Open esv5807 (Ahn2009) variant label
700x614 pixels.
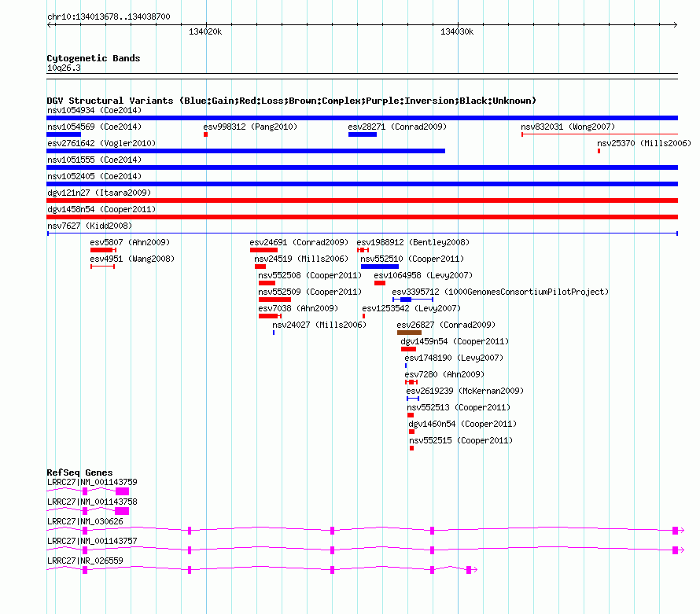pos(130,242)
